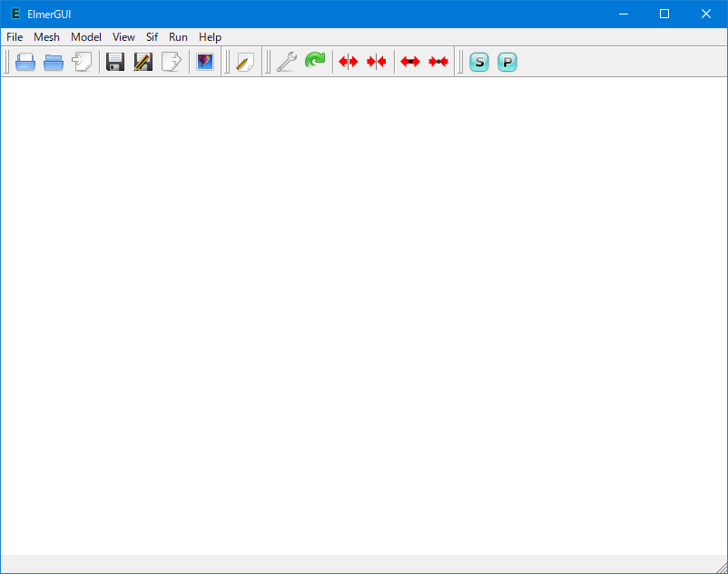Click the floppy-with-pencil Save As icon

click(143, 62)
